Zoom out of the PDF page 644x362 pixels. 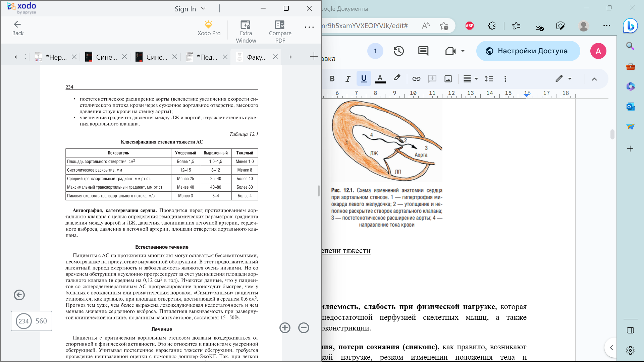point(304,328)
